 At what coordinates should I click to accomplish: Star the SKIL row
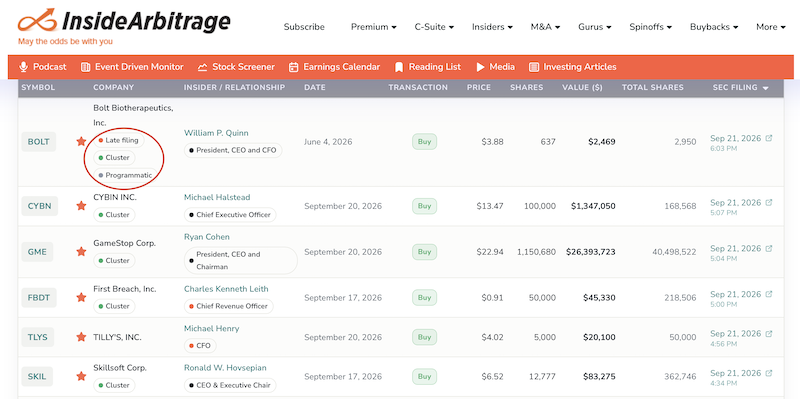click(x=81, y=376)
